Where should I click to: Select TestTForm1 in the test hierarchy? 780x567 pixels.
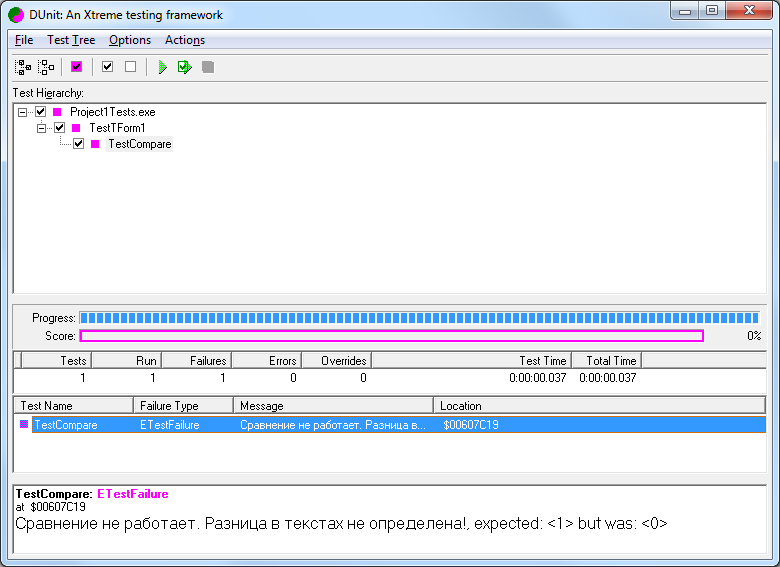click(117, 128)
